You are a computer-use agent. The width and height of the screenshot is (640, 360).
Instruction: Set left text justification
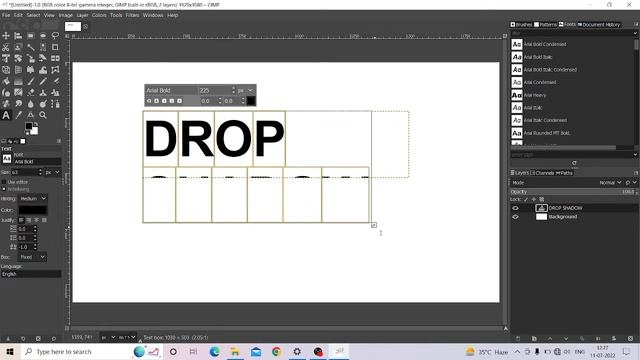point(21,220)
